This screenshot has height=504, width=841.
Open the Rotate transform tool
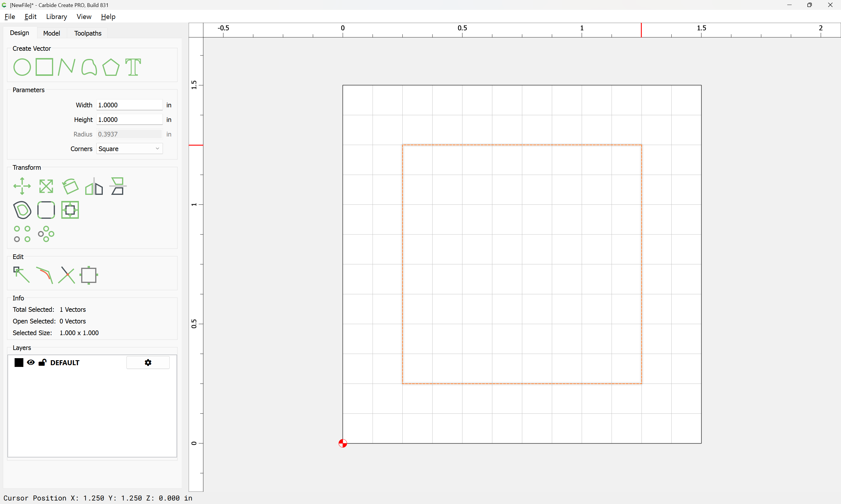point(70,186)
